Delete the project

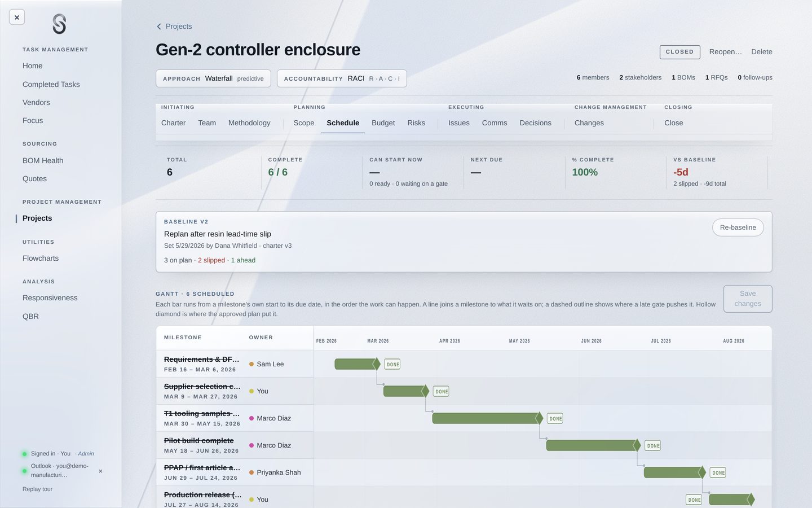click(762, 52)
